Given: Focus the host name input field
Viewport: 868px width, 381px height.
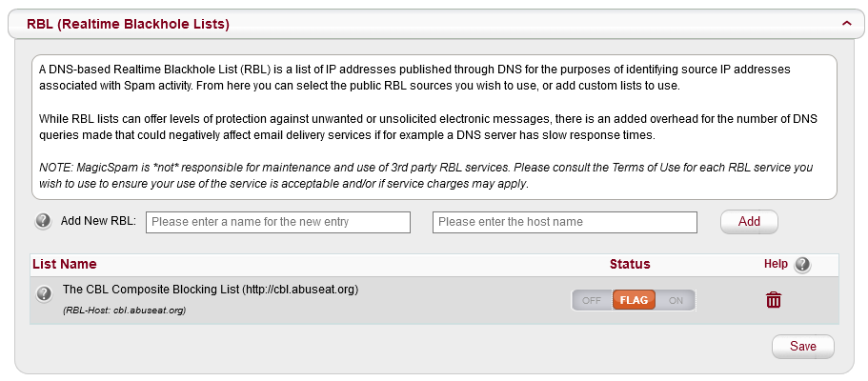Looking at the screenshot, I should (x=564, y=222).
